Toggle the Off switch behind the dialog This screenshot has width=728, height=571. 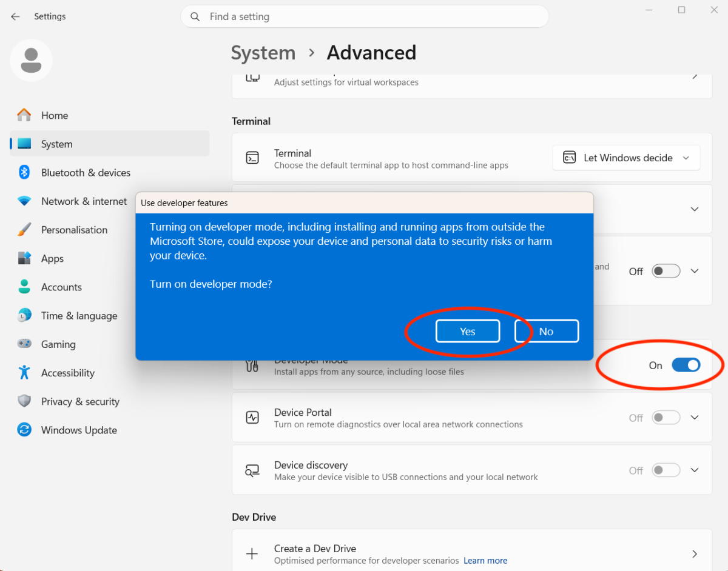[x=666, y=271]
